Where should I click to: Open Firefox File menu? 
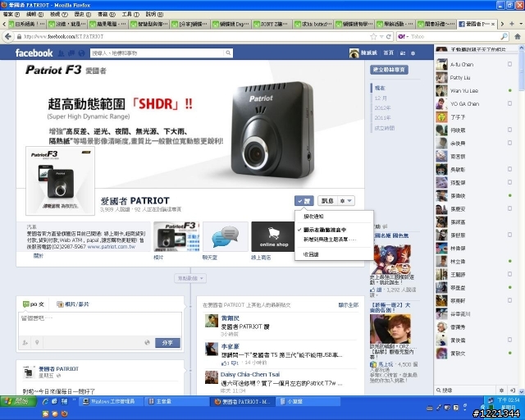pyautogui.click(x=11, y=15)
